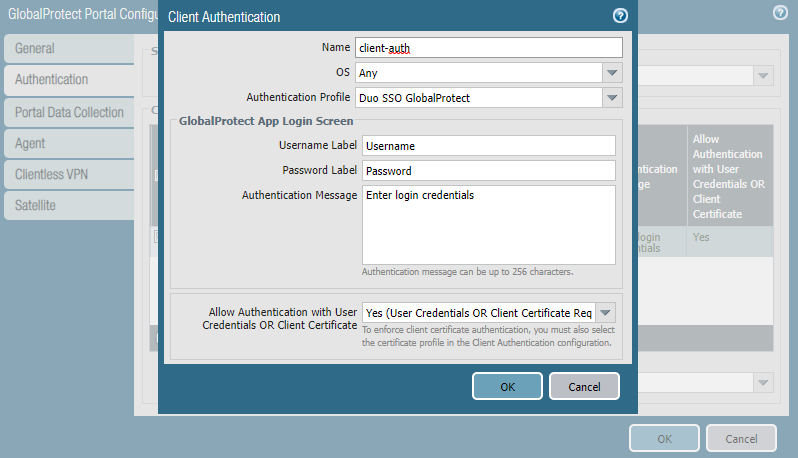Click Cancel in the Portal Configuration window
Screen dimensions: 798x458
(741, 438)
